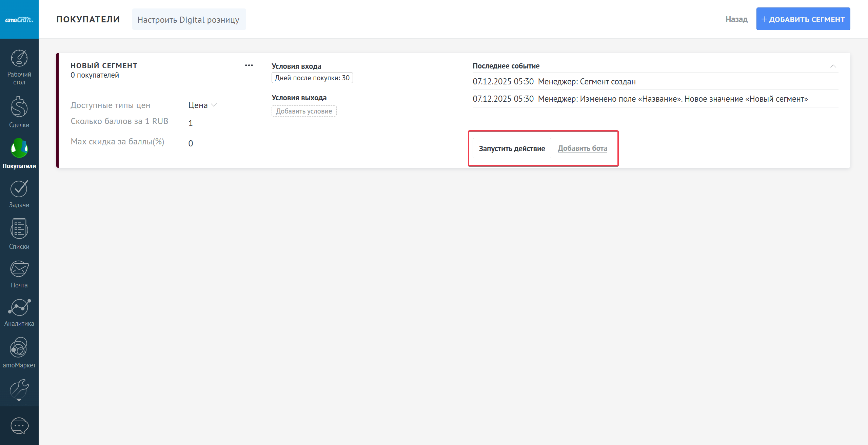
Task: Open the Списки section icon
Action: [x=19, y=229]
